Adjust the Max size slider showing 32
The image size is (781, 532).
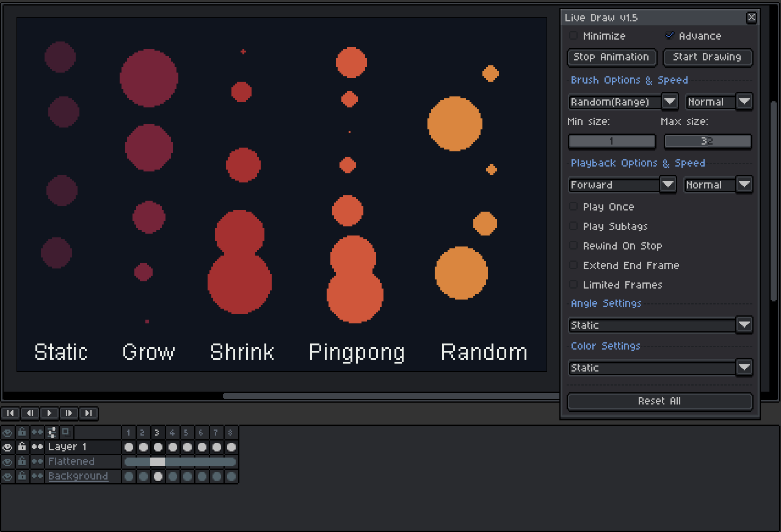(708, 142)
